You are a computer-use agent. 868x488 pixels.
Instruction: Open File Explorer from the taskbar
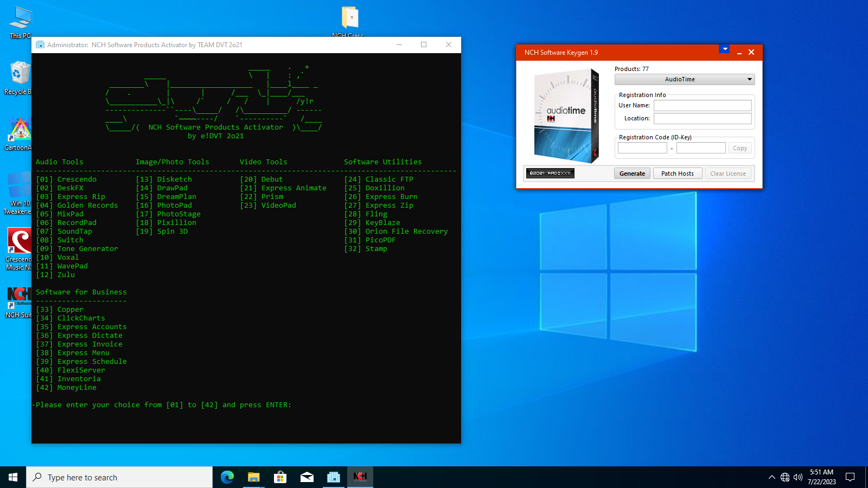[253, 477]
